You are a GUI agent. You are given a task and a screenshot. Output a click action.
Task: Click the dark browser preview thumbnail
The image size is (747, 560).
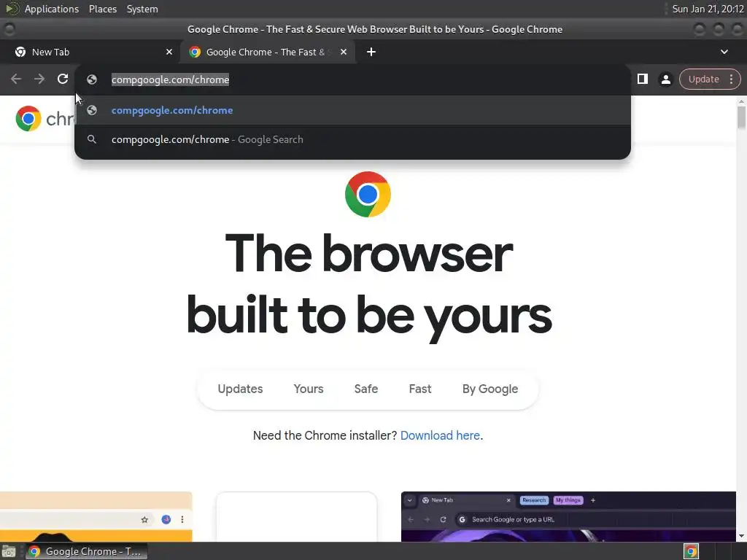pos(568,517)
